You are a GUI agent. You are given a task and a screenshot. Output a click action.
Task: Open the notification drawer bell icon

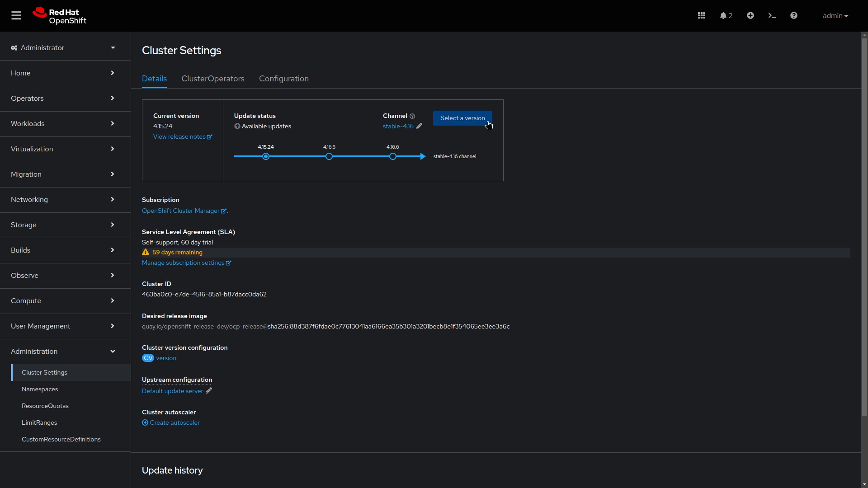[x=724, y=15]
